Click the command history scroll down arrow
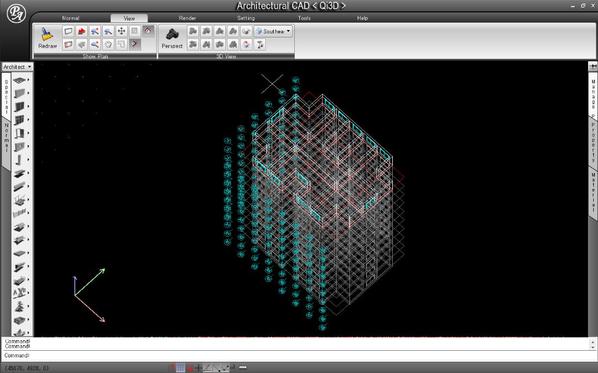Image resolution: width=598 pixels, height=373 pixels. click(x=592, y=347)
